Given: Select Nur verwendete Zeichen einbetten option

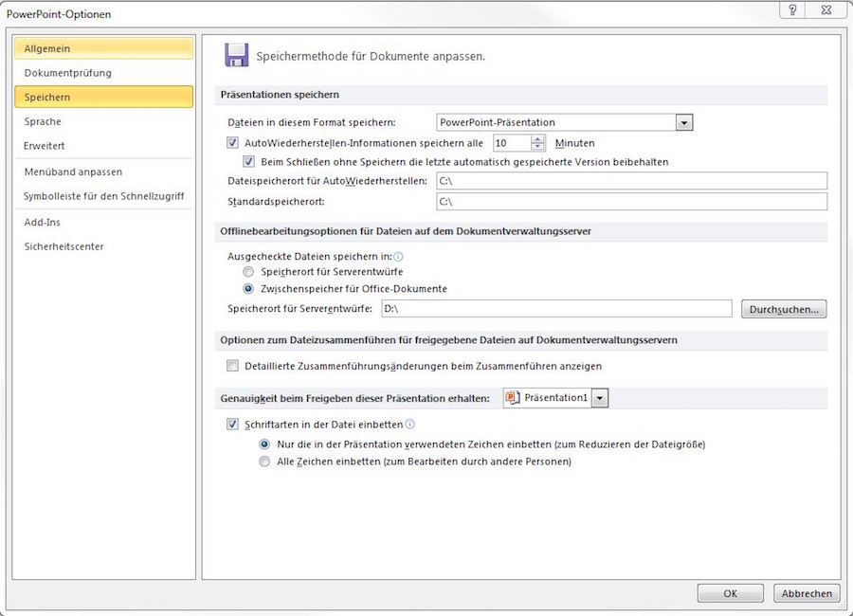Looking at the screenshot, I should 264,444.
